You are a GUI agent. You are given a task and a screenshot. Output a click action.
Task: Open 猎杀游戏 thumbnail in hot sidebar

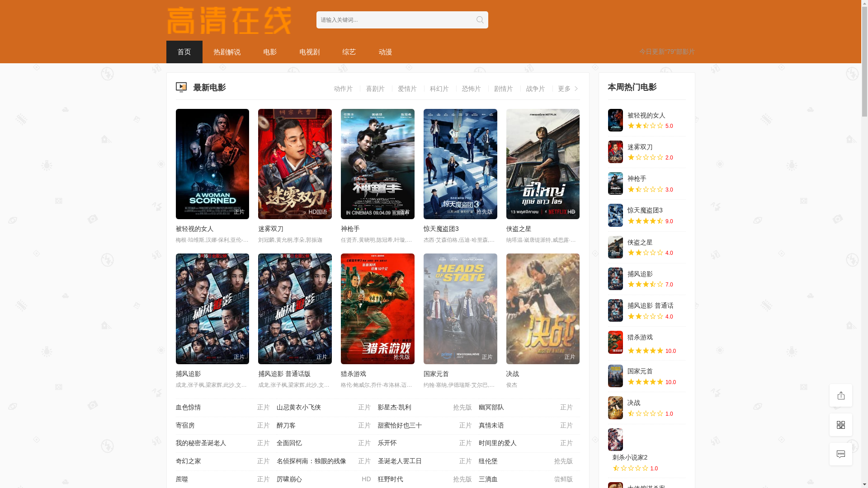pos(615,342)
